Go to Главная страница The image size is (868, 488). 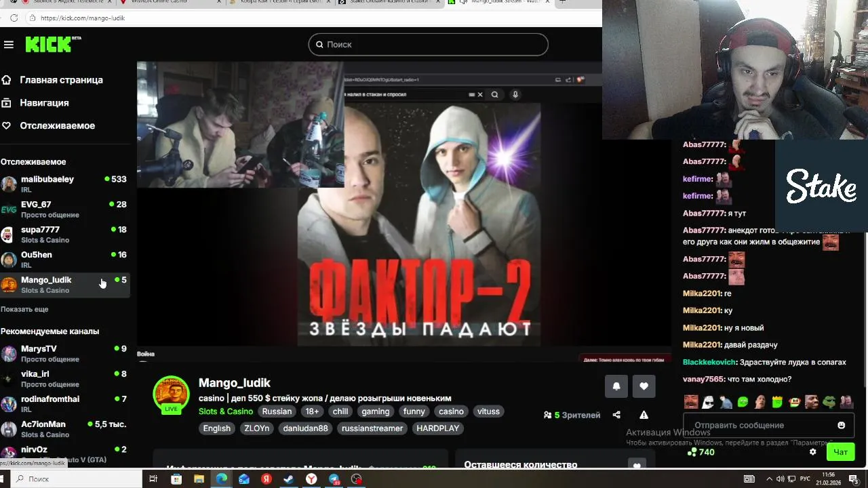pyautogui.click(x=61, y=80)
